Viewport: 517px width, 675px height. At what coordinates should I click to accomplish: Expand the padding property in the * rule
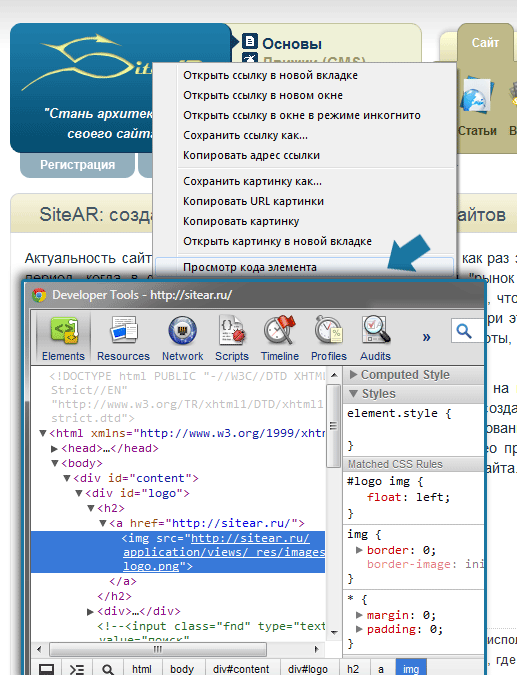(x=359, y=629)
